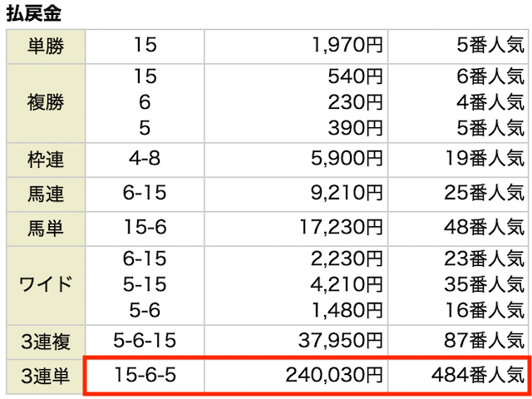This screenshot has width=532, height=399.
Task: Select the 3連単 label cell
Action: (x=46, y=377)
